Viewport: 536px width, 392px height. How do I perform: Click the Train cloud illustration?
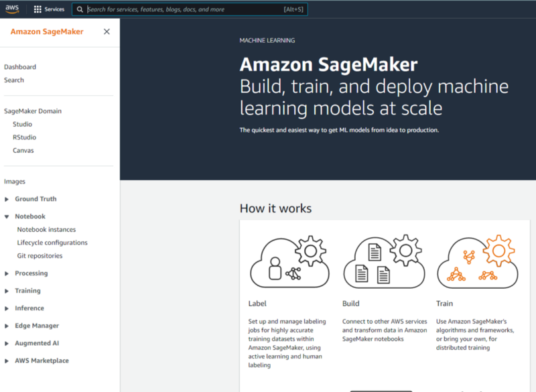[478, 262]
